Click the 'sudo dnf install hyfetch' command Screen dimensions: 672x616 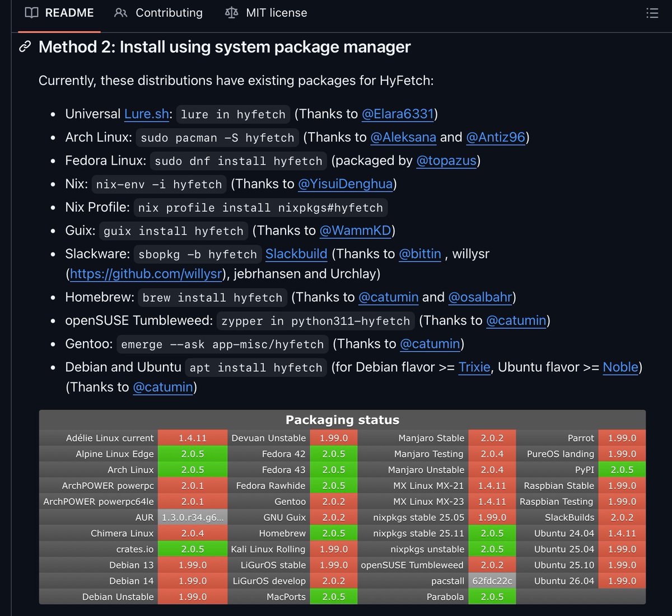coord(239,161)
